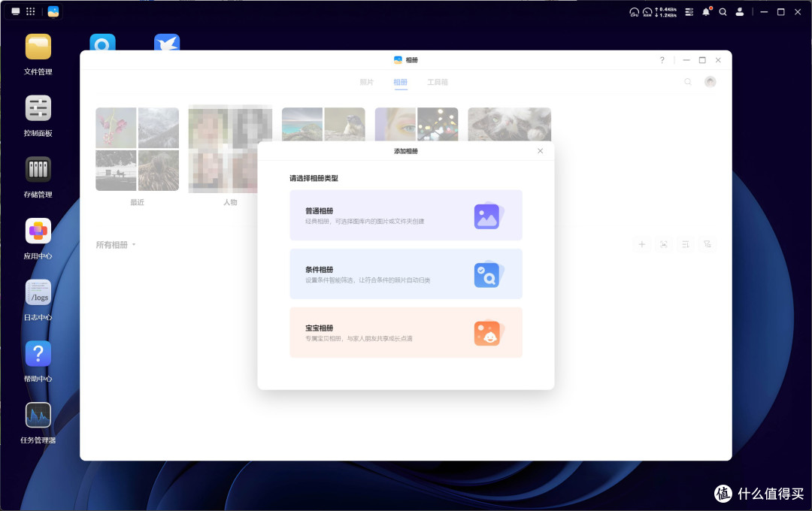Open the notification bell in top bar
Screen dimensions: 812x511
pyautogui.click(x=706, y=11)
